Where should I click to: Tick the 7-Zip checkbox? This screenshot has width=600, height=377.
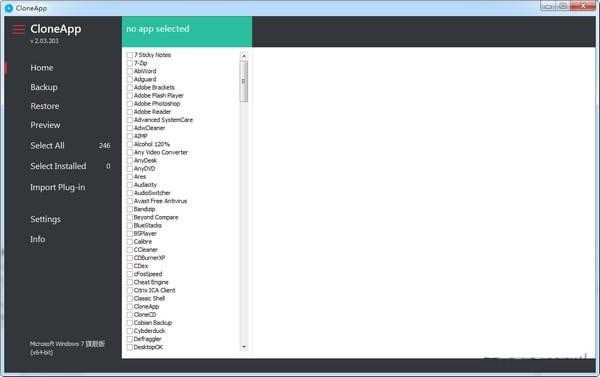[x=130, y=63]
